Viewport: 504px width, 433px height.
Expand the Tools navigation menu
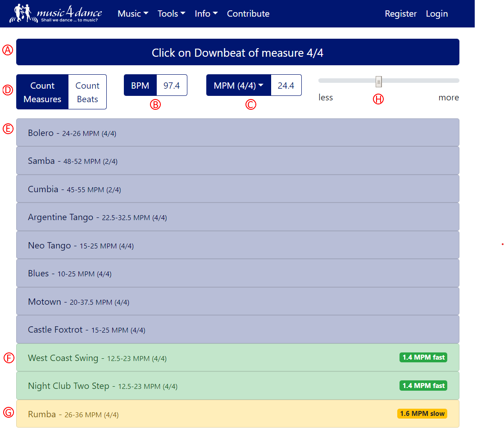pos(171,14)
